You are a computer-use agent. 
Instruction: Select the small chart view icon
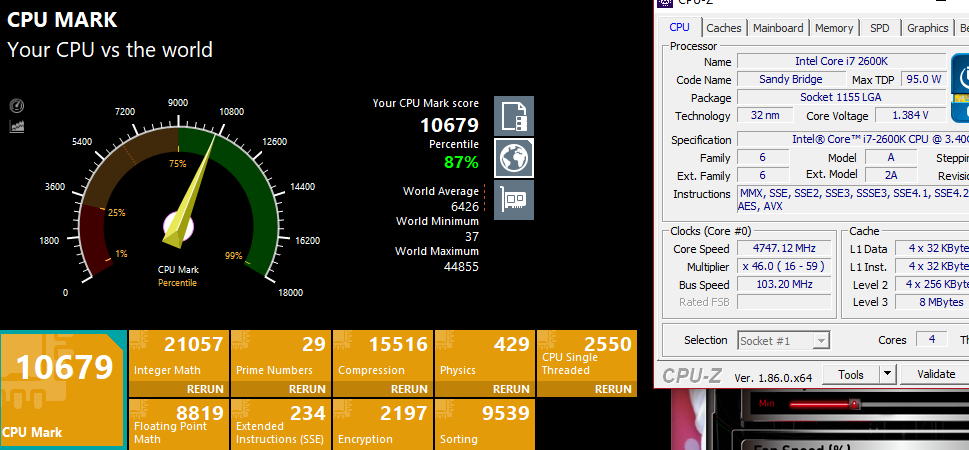point(17,127)
